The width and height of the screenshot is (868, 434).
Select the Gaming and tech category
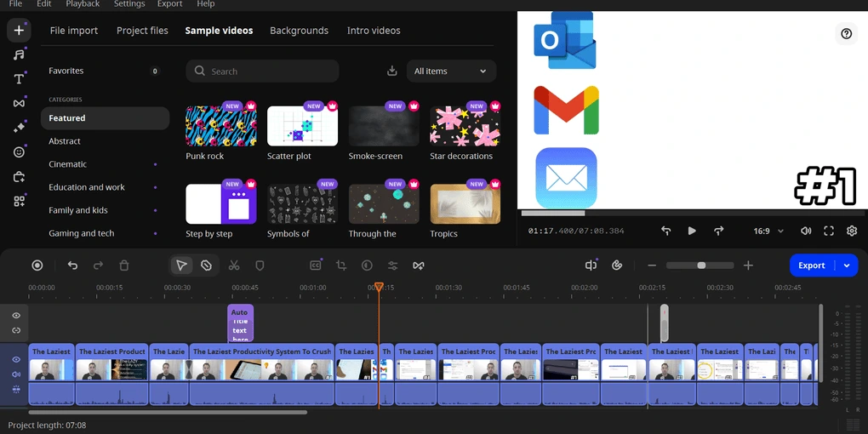coord(106,233)
